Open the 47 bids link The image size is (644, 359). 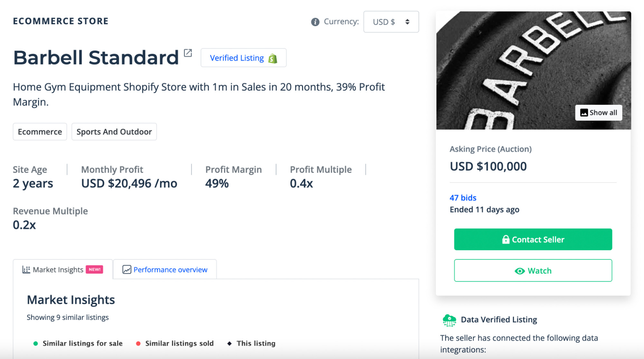(463, 198)
